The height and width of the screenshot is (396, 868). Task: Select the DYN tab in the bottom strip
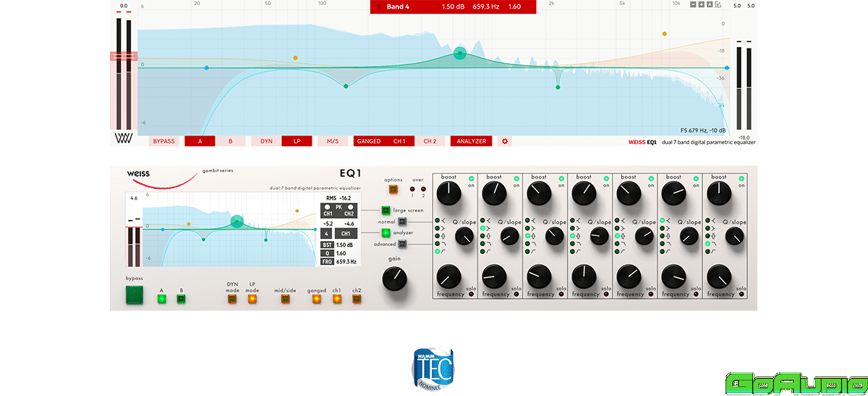[x=266, y=141]
